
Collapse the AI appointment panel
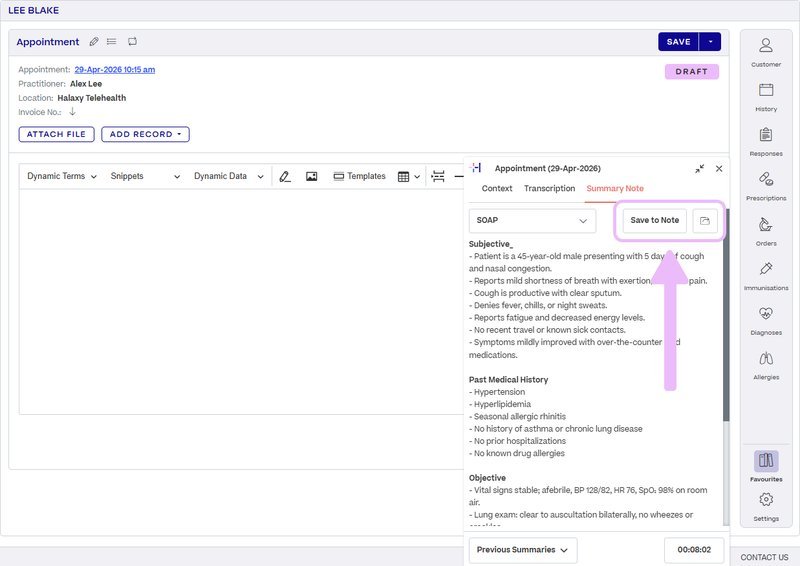coord(699,168)
